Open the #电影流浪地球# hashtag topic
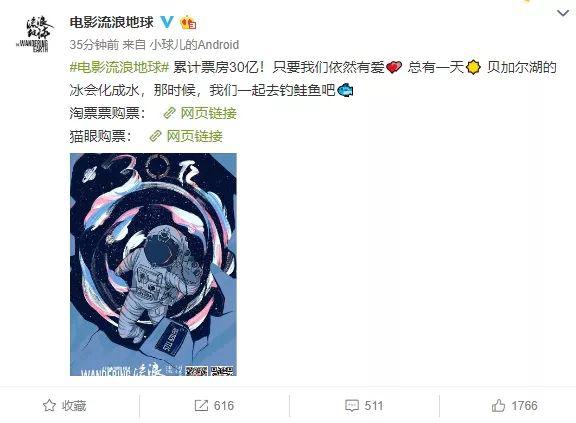 pos(119,68)
